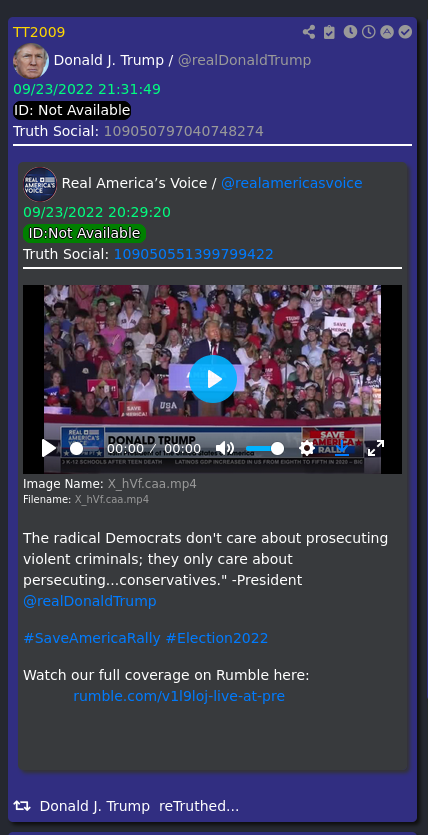
Task: Adjust the video volume slider
Action: (265, 448)
